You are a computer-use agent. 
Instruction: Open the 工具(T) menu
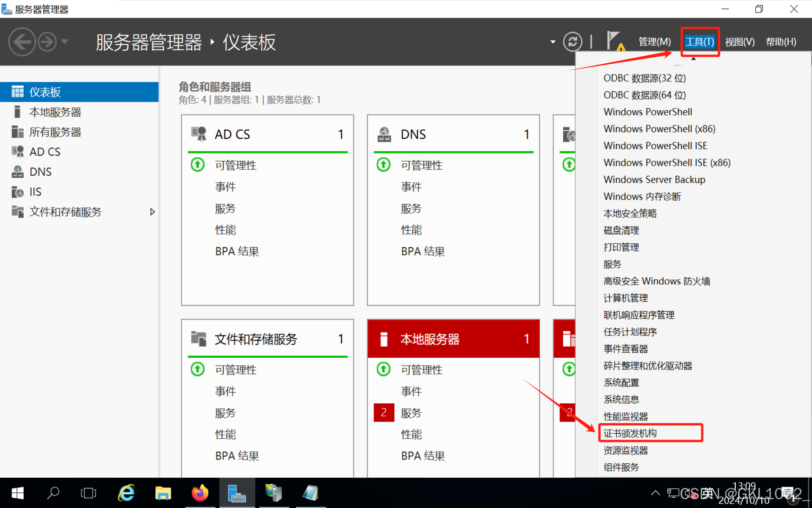pyautogui.click(x=700, y=42)
